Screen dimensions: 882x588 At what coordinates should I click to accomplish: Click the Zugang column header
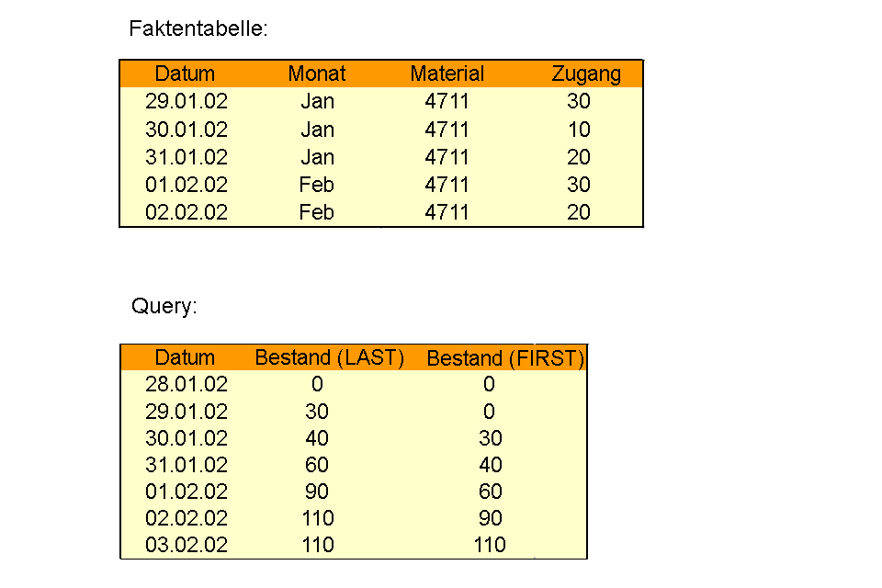pos(586,74)
